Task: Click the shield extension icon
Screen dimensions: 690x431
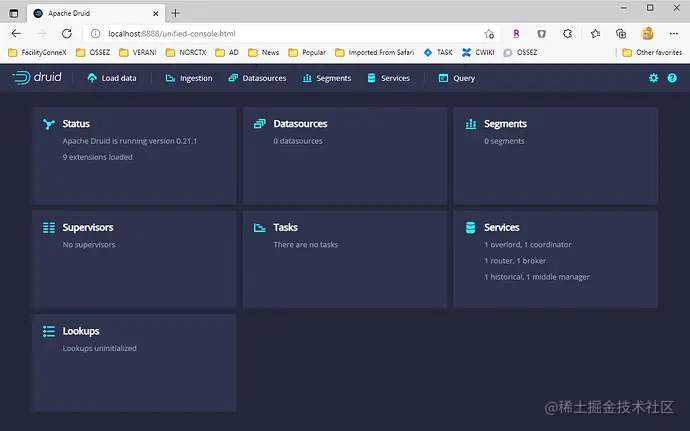Action: pos(542,33)
